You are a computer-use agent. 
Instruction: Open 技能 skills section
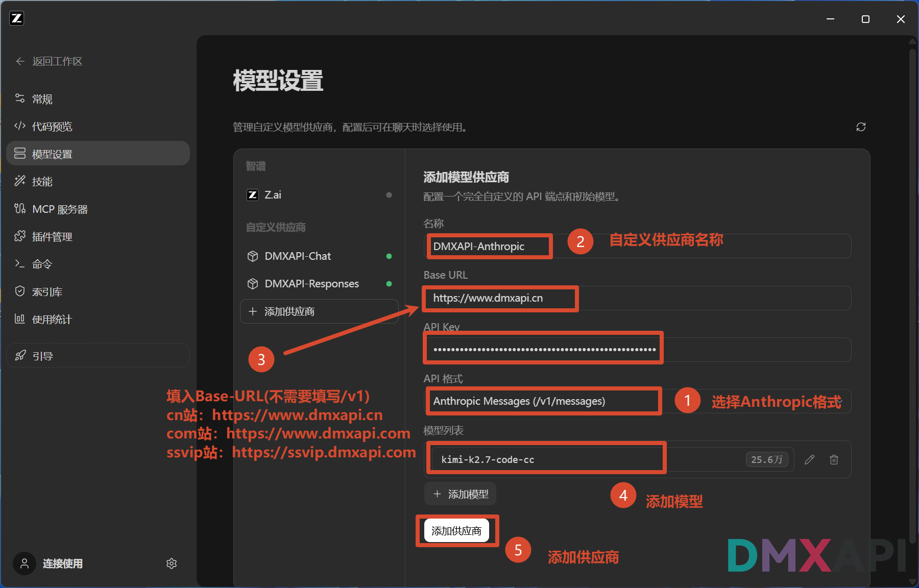point(98,181)
